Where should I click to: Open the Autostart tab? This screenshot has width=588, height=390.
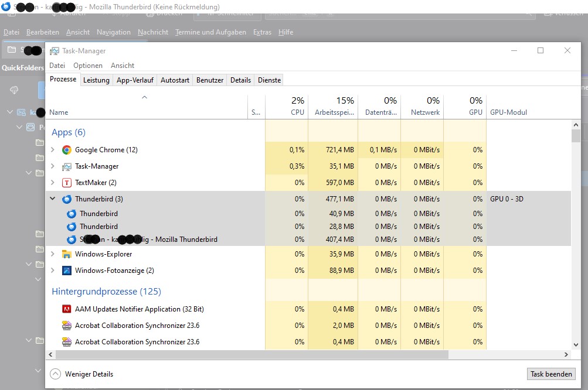(175, 80)
